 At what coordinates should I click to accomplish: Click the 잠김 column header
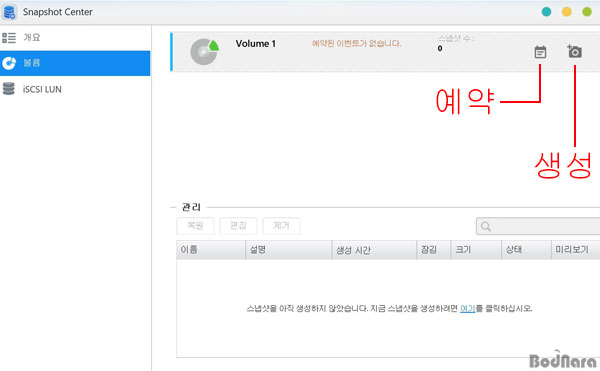click(x=434, y=250)
